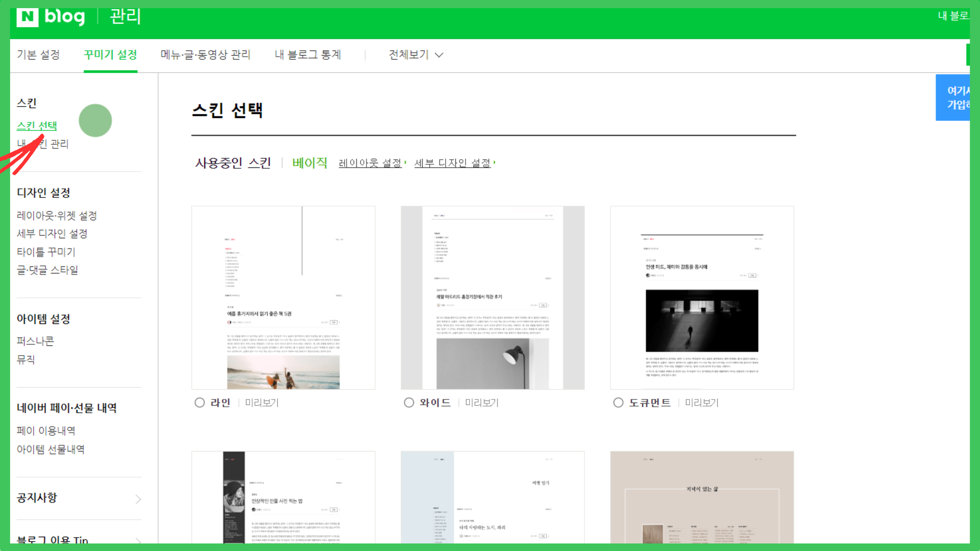Select the 와이드 skin radio button
The image size is (980, 551).
[x=409, y=403]
